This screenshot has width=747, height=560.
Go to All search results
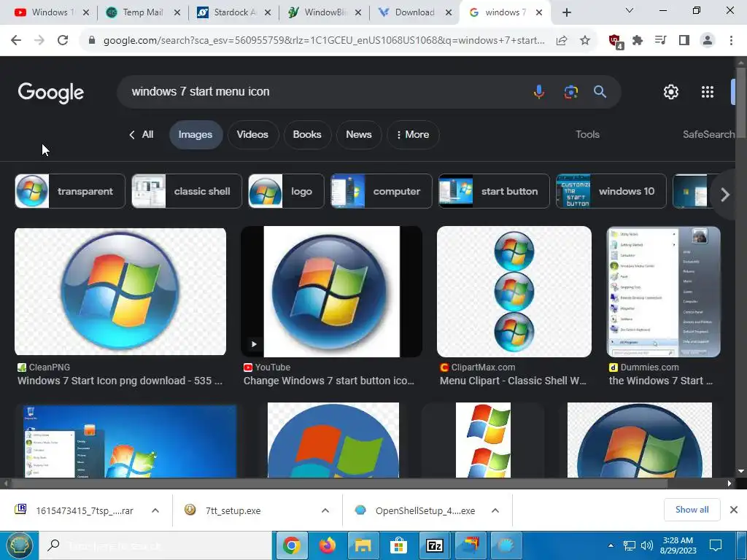[142, 134]
